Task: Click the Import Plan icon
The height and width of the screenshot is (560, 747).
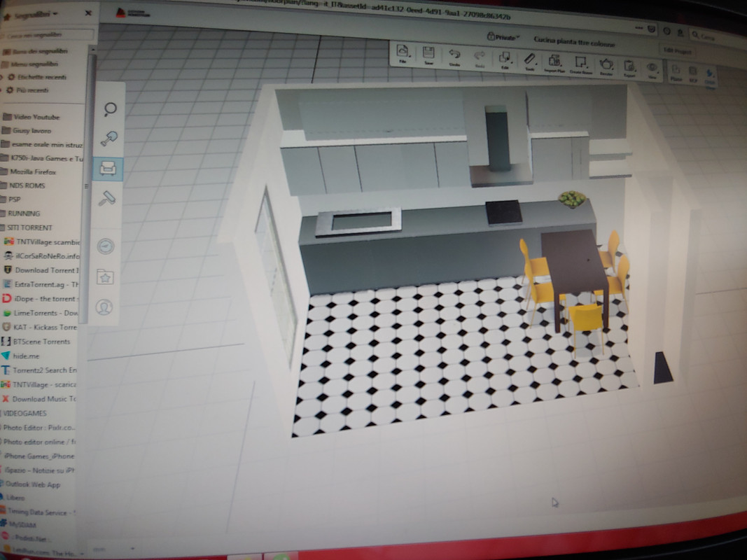Action: click(554, 63)
